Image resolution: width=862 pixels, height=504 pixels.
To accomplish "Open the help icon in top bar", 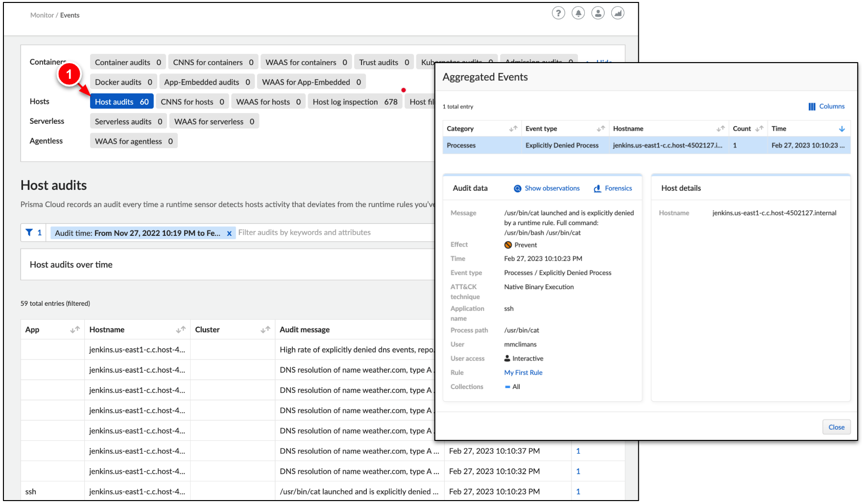I will [558, 13].
